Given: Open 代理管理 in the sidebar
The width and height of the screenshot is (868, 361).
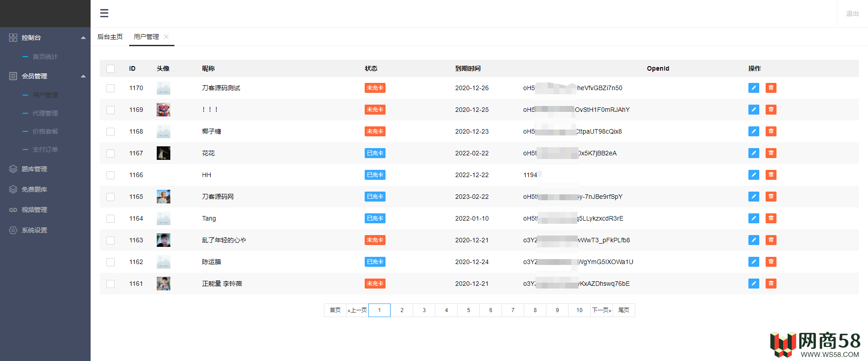Looking at the screenshot, I should 45,113.
